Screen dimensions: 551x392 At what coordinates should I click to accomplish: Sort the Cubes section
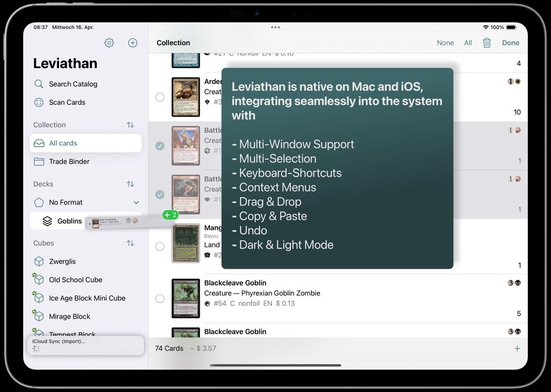(131, 243)
